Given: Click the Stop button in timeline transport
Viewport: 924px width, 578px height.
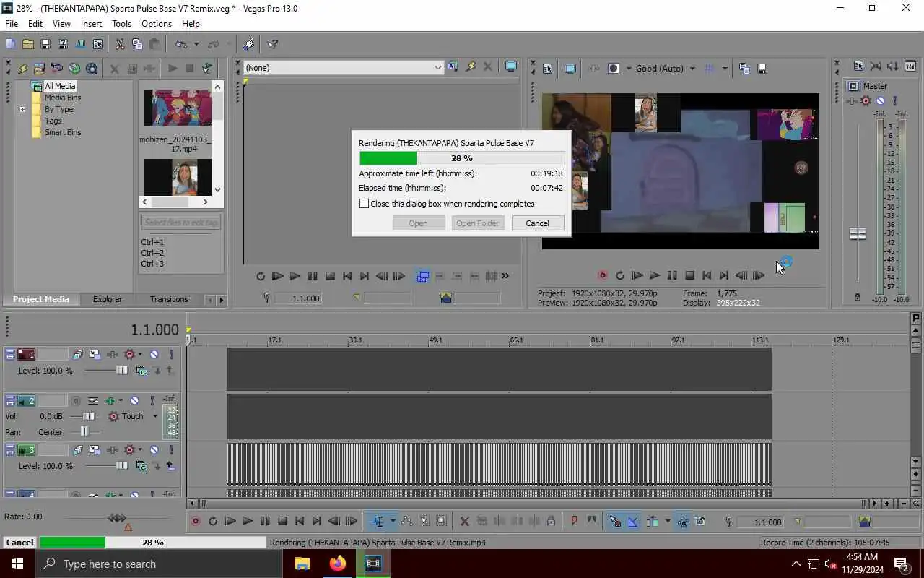Looking at the screenshot, I should tap(282, 521).
